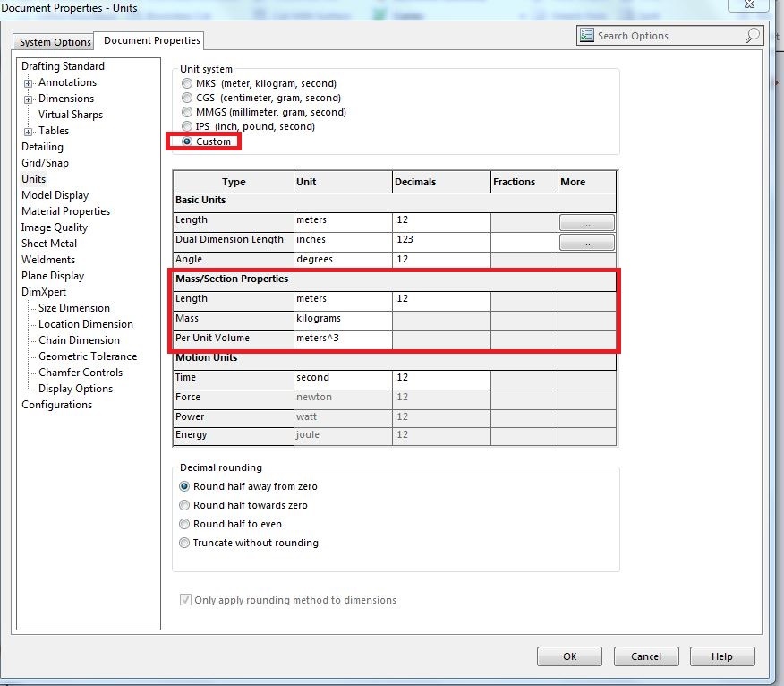Select Detailing in the tree

(42, 147)
